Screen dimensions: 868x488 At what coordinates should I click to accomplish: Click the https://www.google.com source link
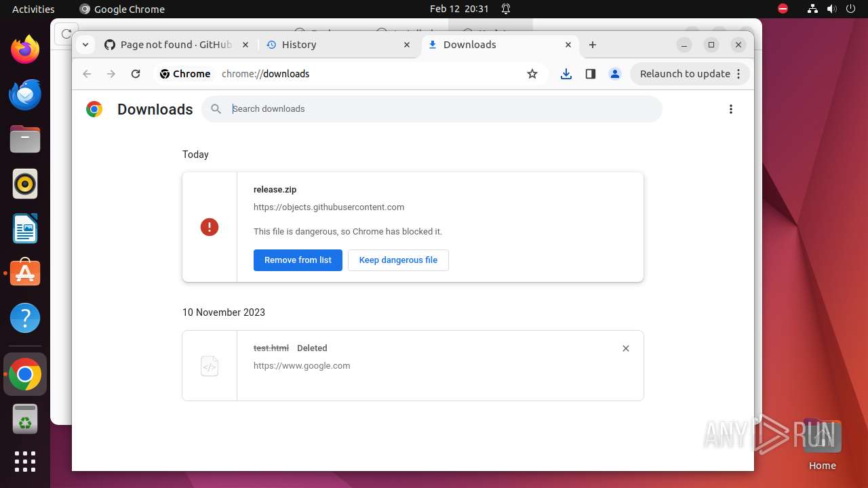(302, 366)
